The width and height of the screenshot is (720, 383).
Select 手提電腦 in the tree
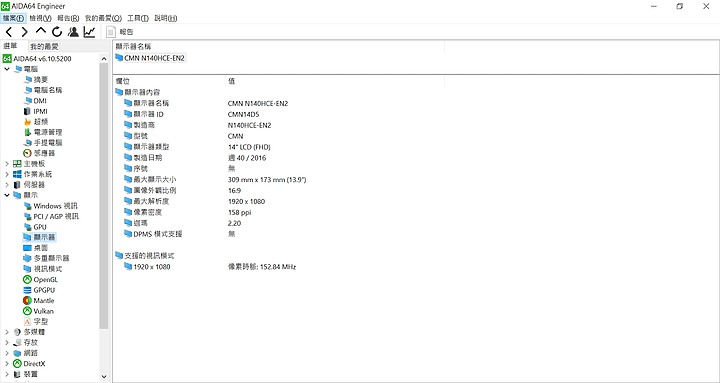coord(43,143)
